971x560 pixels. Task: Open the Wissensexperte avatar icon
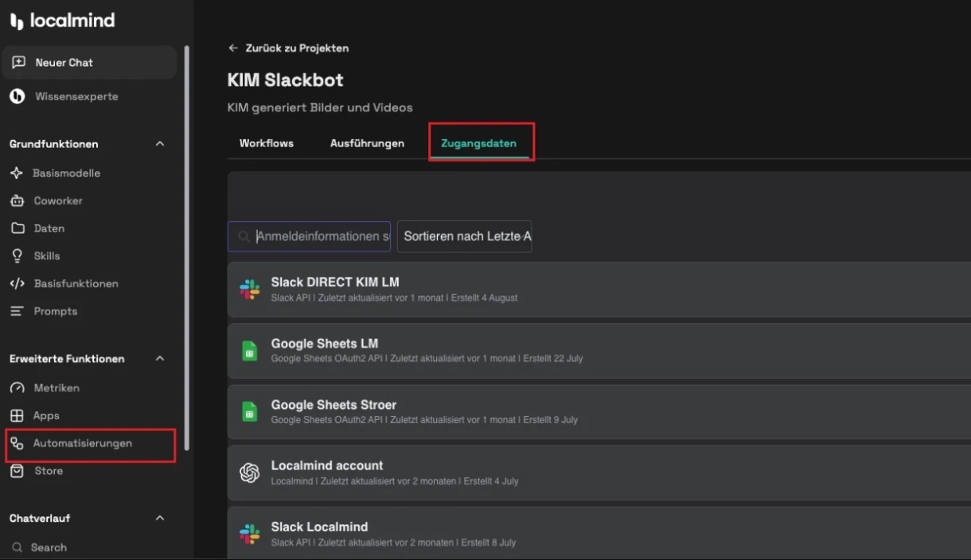[18, 96]
